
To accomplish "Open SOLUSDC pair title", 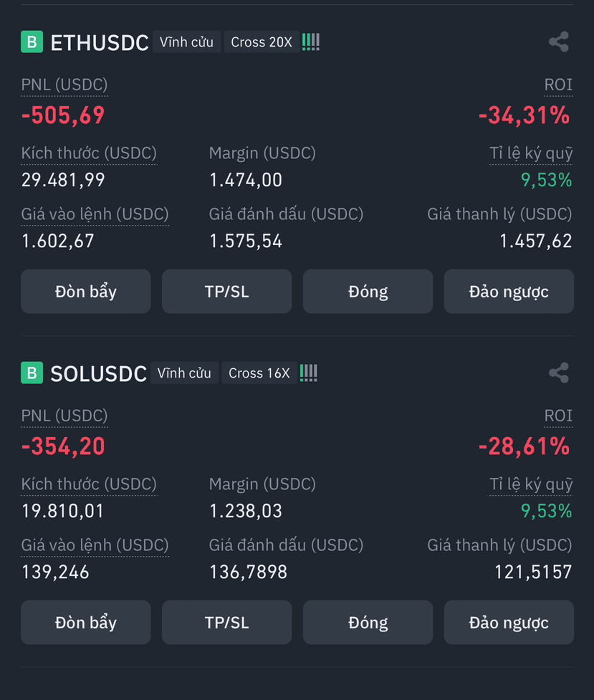I will click(x=98, y=374).
